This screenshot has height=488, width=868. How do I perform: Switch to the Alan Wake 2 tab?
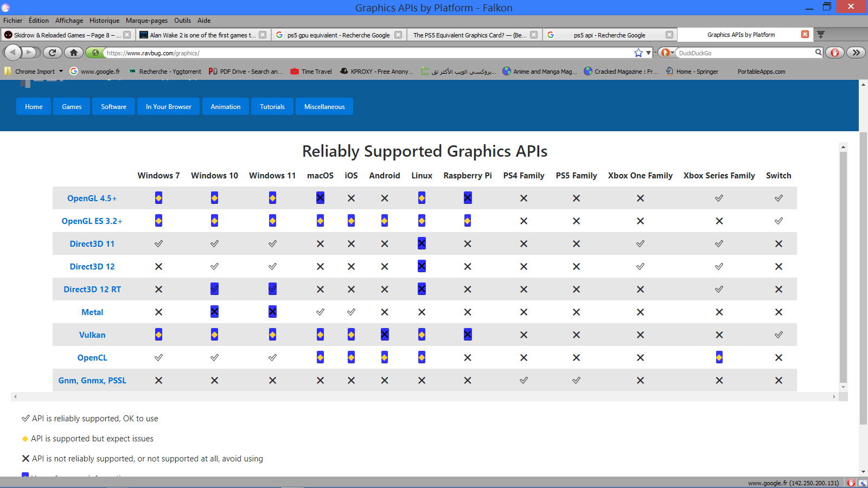(x=202, y=35)
